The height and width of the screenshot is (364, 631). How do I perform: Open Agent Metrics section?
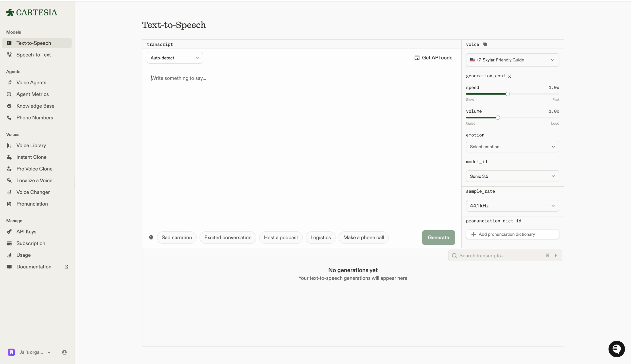tap(37, 94)
